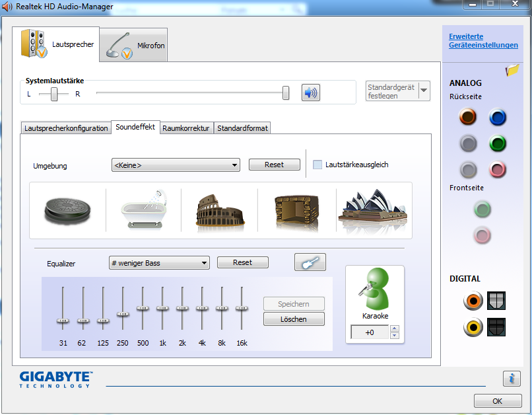Viewport: 532px width, 415px height.
Task: Click the 8k equalizer slider handle
Action: (222, 309)
